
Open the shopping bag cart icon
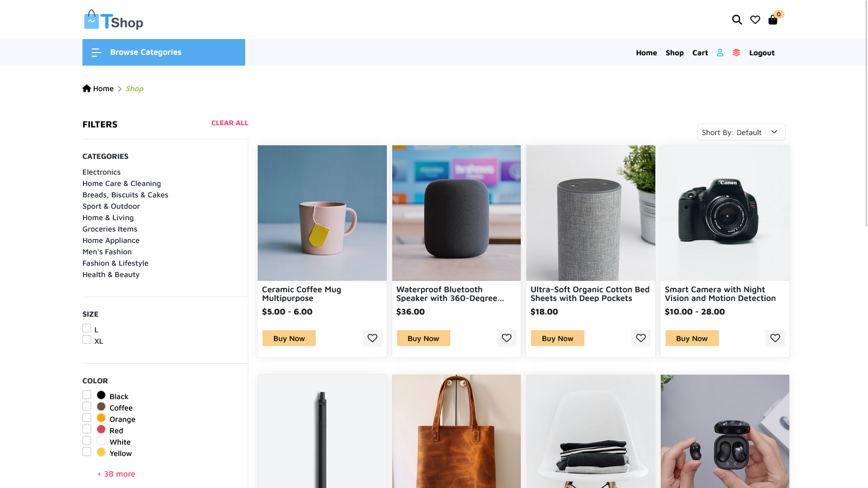coord(773,20)
